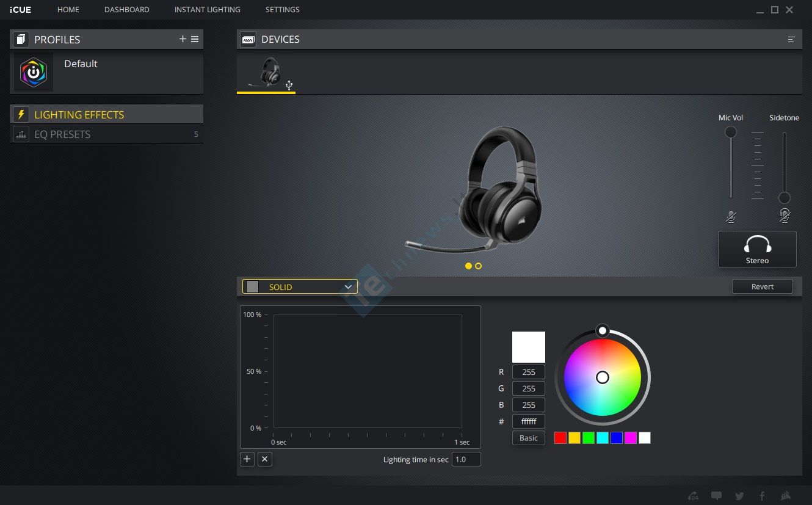Mute the sidetone
Viewport: 812px width, 505px height.
(785, 216)
